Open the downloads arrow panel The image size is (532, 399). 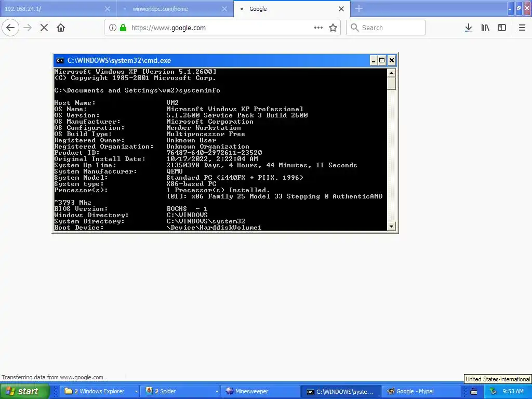point(469,28)
